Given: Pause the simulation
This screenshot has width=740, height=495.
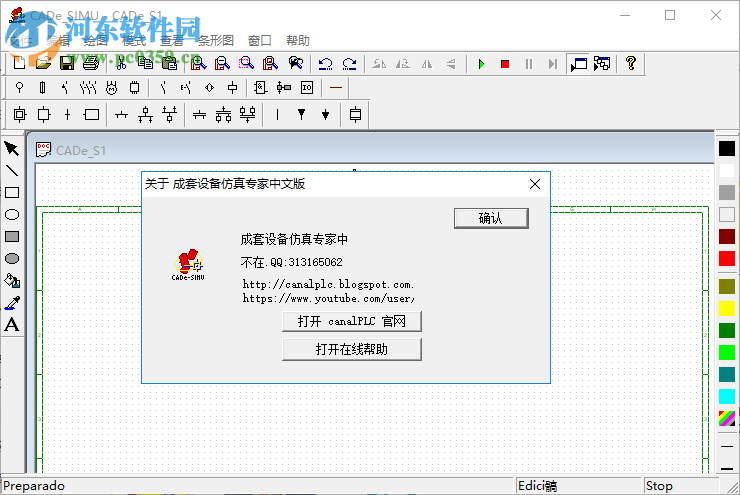Looking at the screenshot, I should pos(529,64).
